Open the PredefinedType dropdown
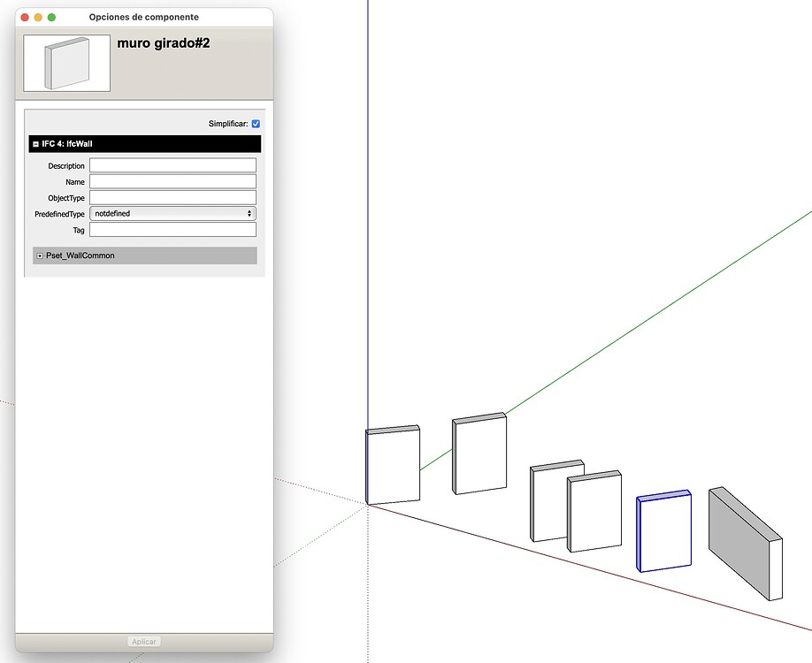 point(249,213)
